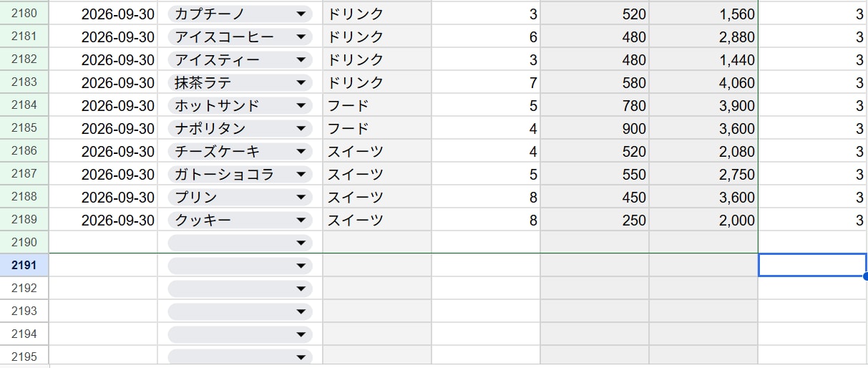Click the date cell in row 2183

point(103,82)
